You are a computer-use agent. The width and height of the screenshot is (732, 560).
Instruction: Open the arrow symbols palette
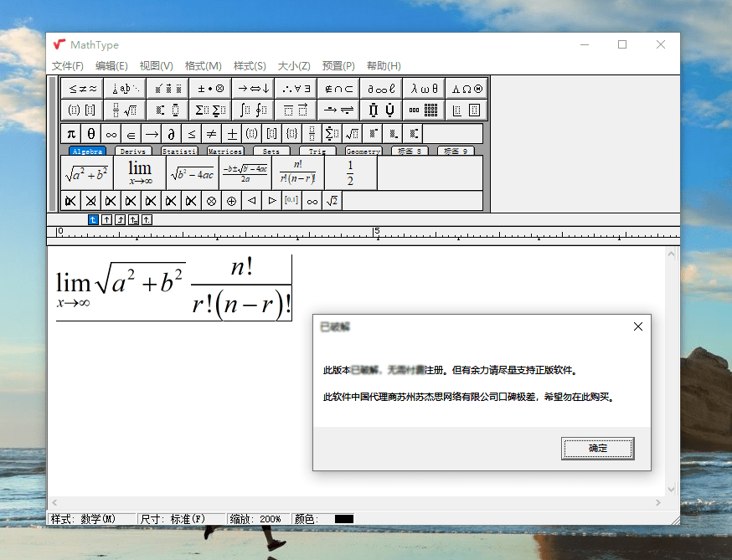(x=253, y=88)
